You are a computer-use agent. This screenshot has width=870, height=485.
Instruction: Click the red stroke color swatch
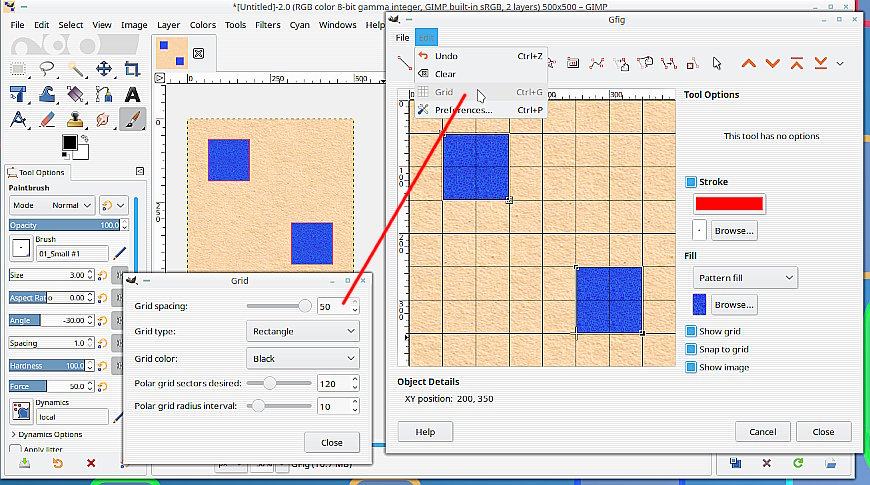click(x=729, y=204)
